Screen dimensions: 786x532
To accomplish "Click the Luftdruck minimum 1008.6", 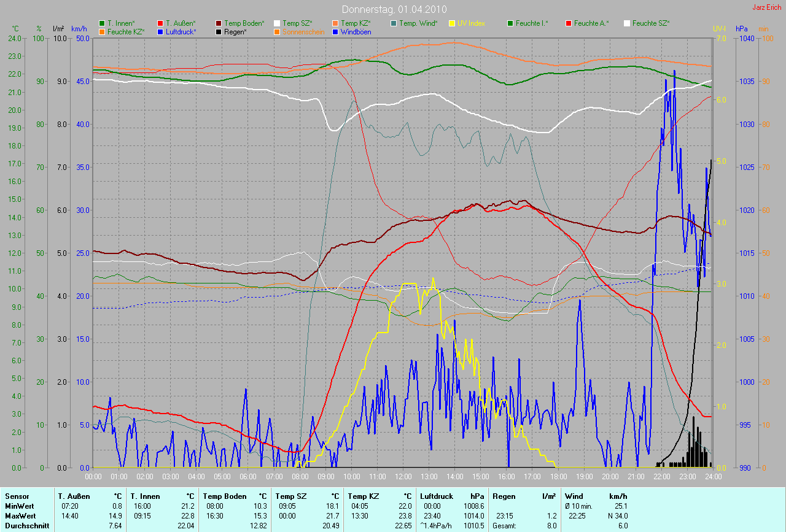I will click(x=474, y=506).
